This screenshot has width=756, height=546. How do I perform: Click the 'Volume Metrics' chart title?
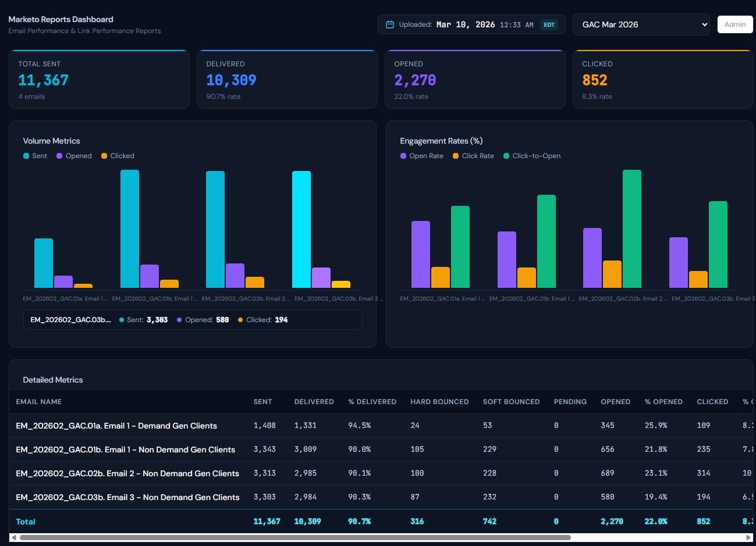pyautogui.click(x=51, y=141)
